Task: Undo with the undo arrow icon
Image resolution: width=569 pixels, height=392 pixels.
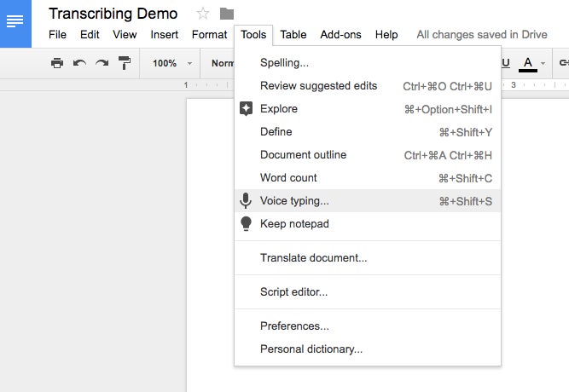Action: (79, 63)
